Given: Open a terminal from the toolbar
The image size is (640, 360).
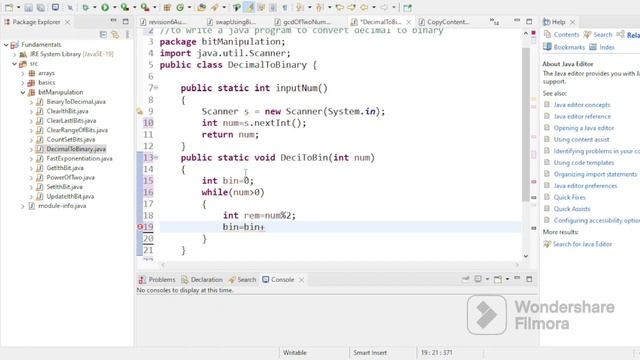Looking at the screenshot, I should click(56, 7).
